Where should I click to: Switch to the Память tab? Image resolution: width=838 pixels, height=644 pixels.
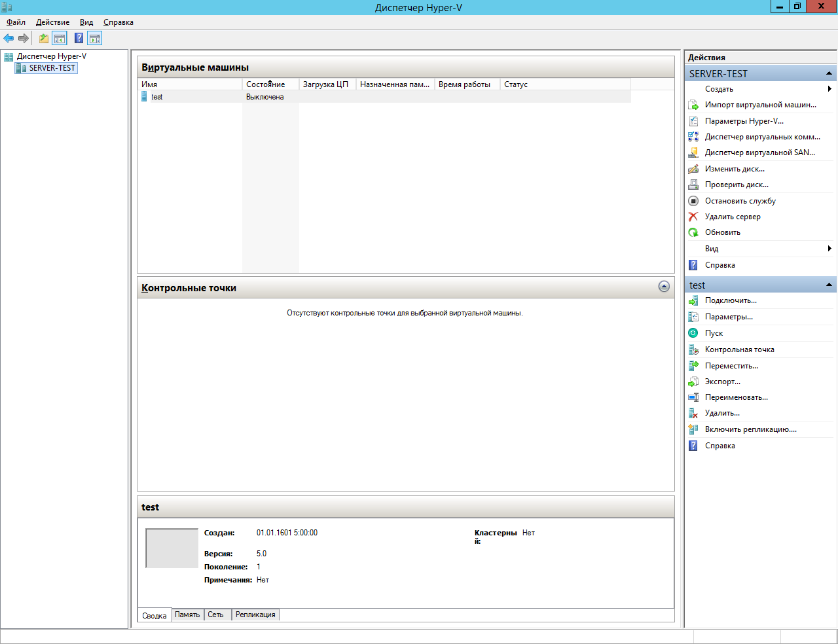(187, 615)
